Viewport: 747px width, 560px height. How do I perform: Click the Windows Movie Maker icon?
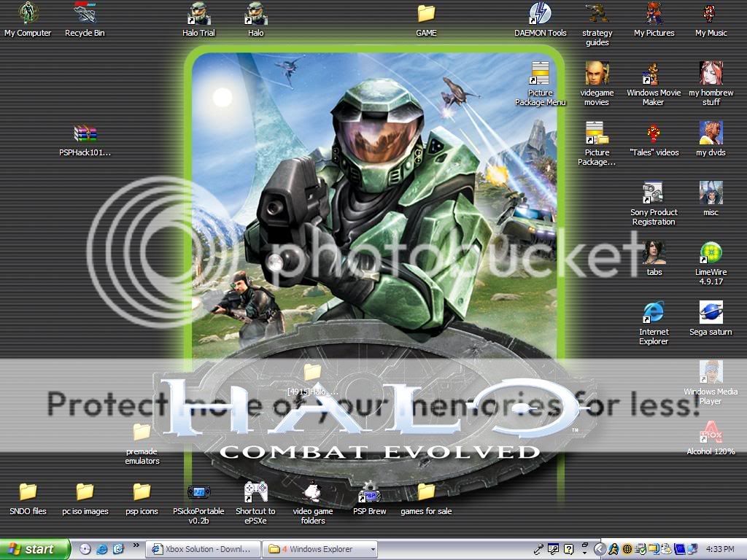[653, 74]
